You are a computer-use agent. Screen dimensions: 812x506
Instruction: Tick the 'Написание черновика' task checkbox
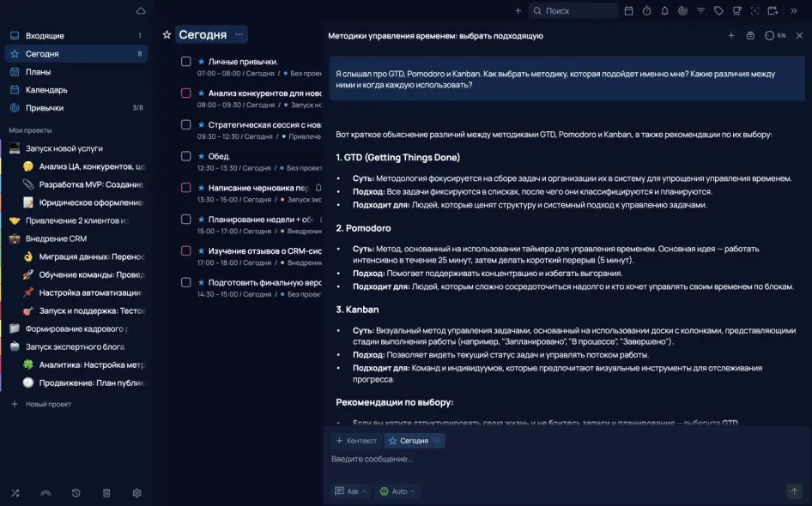click(x=185, y=188)
